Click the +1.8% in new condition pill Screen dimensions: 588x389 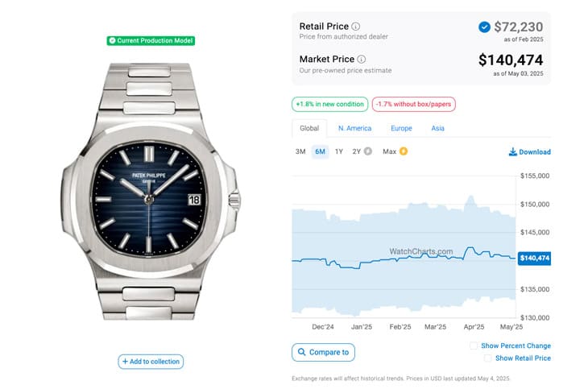pyautogui.click(x=330, y=104)
